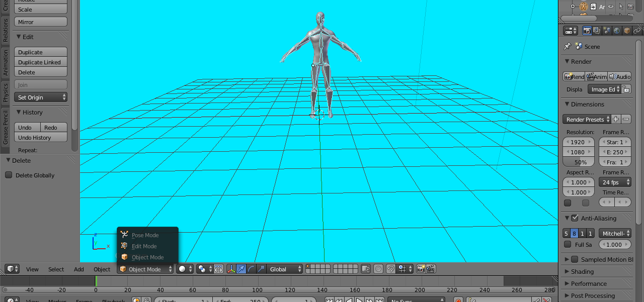This screenshot has width=644, height=302.
Task: Enable the Sampled Motion Blur checkbox
Action: click(575, 259)
